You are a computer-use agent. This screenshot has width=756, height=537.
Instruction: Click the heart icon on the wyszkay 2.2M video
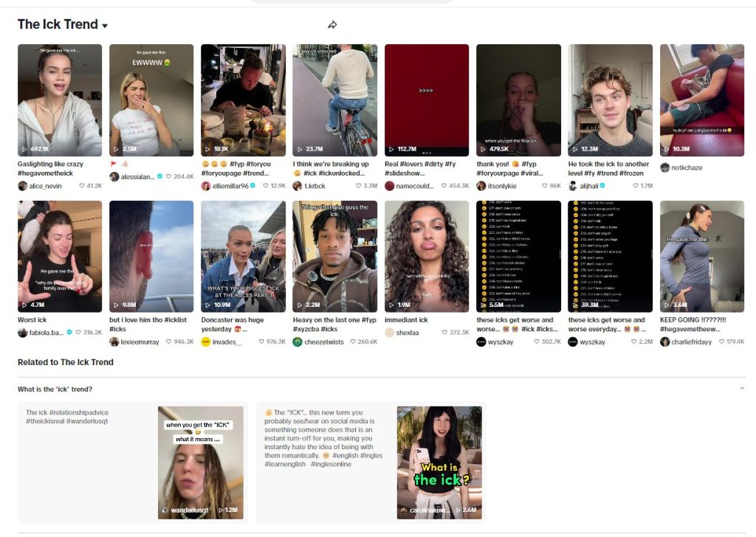tap(633, 342)
